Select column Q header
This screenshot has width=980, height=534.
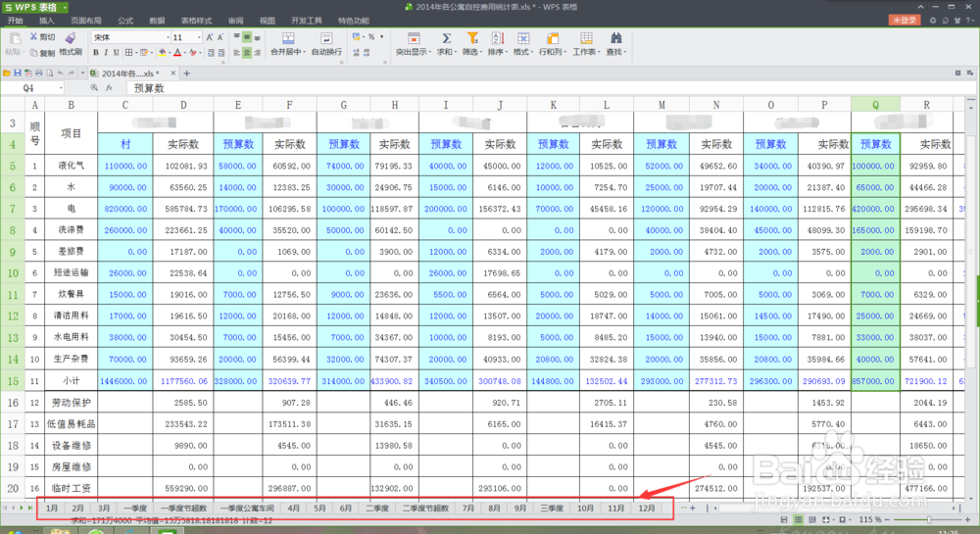(875, 104)
